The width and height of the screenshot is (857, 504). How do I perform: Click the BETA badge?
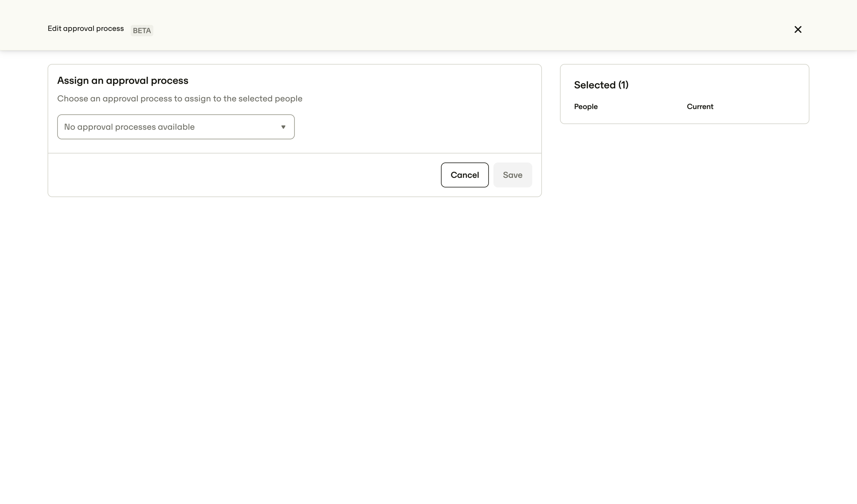coord(142,30)
